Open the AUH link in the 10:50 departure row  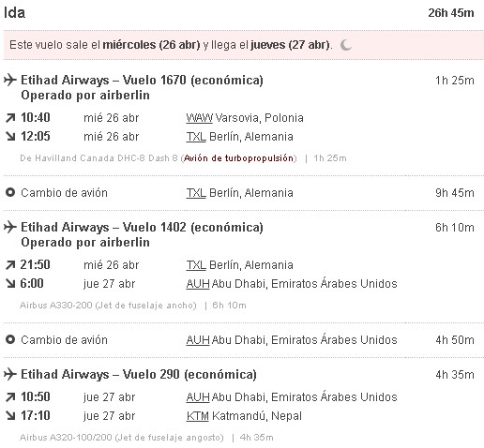[198, 397]
